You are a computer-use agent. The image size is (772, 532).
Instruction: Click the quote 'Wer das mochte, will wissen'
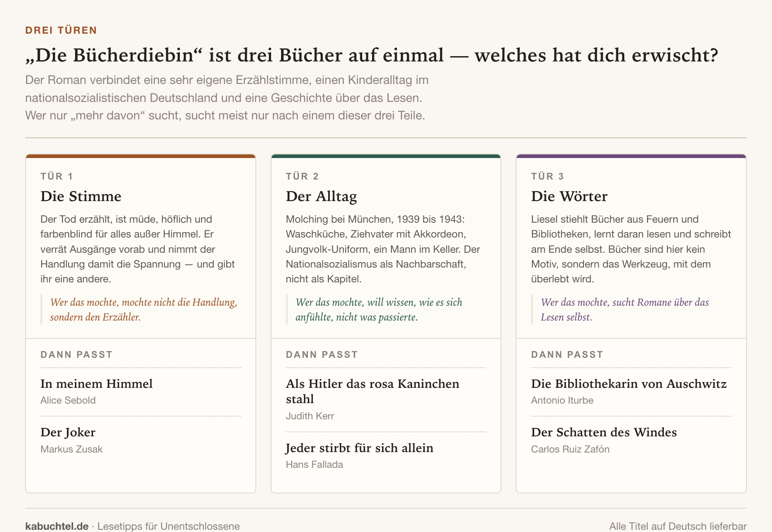(379, 309)
